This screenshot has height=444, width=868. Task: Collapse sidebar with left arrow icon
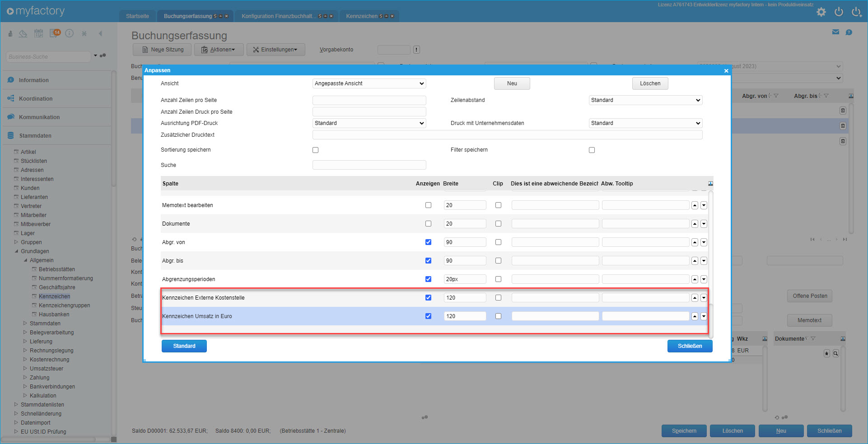(100, 33)
